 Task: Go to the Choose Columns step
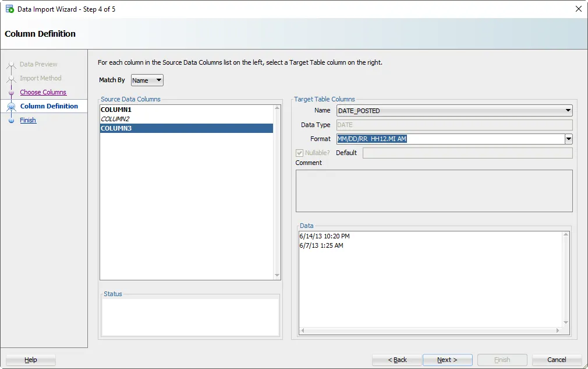(43, 92)
